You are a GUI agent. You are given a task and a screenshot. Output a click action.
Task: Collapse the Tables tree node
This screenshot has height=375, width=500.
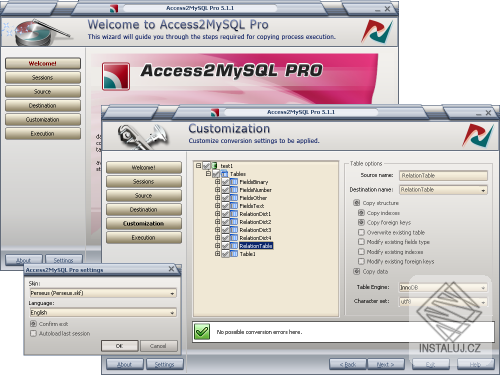click(x=208, y=174)
